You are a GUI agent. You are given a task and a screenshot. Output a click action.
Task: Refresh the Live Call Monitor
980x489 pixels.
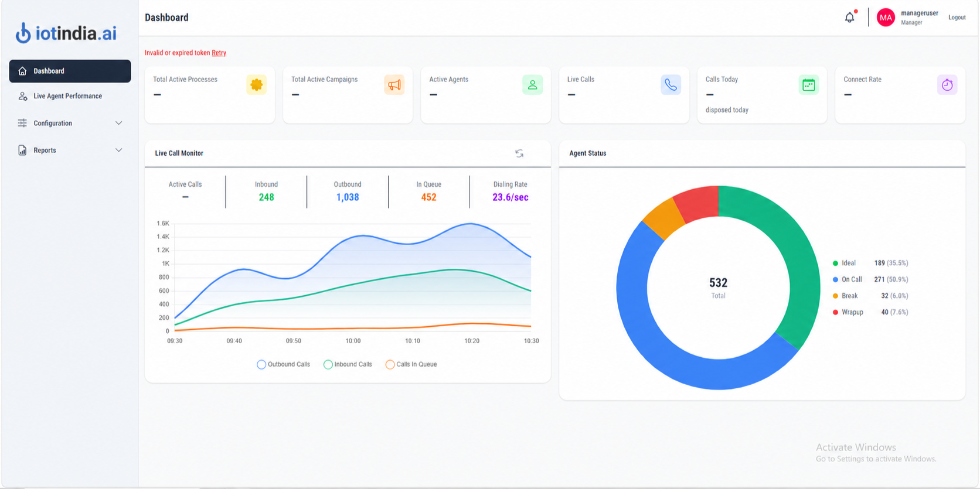519,153
